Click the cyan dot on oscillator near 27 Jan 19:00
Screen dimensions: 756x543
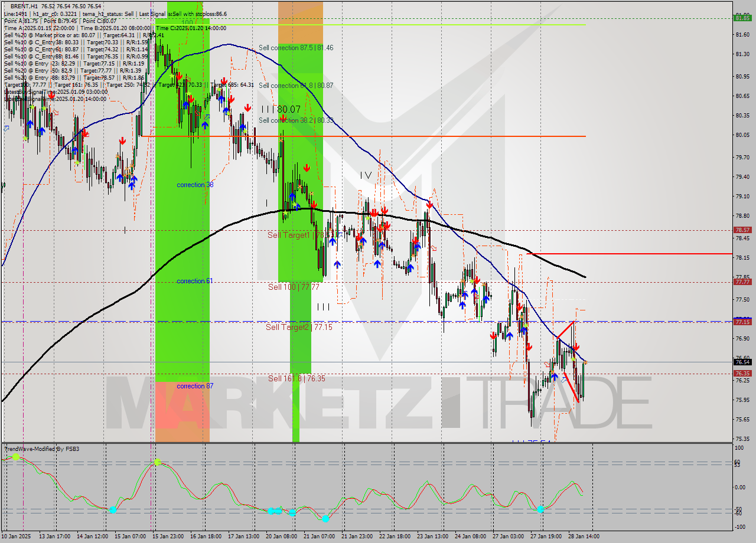click(540, 508)
